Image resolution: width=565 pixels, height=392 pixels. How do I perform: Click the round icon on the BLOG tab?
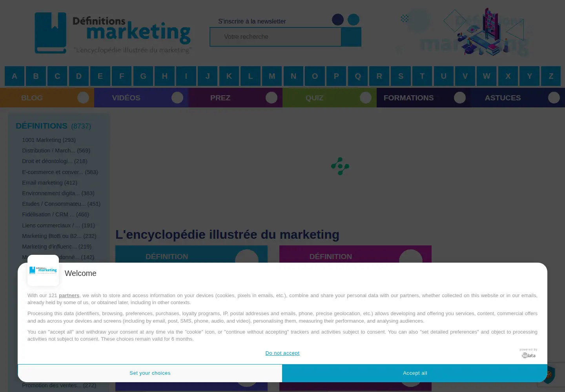tap(83, 98)
